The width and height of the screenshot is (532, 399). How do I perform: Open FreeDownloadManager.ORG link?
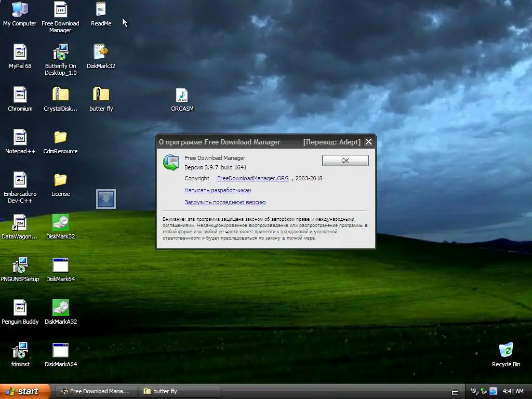pos(253,178)
